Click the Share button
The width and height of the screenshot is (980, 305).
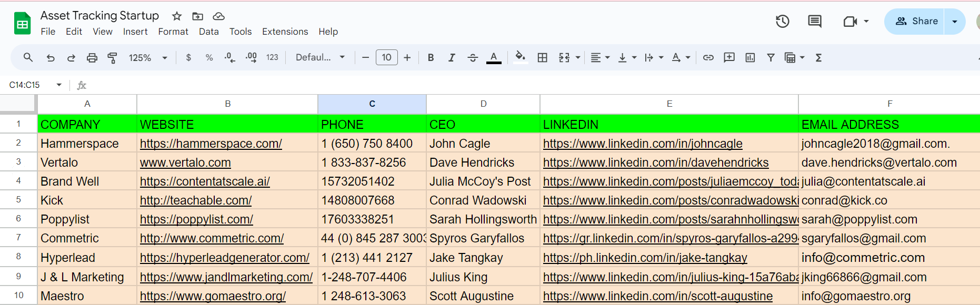[915, 21]
